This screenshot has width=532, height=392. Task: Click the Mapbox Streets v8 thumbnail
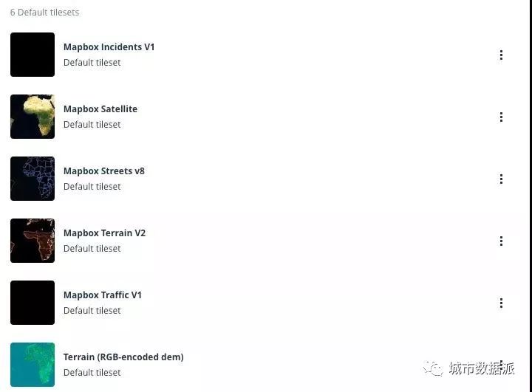click(x=33, y=179)
